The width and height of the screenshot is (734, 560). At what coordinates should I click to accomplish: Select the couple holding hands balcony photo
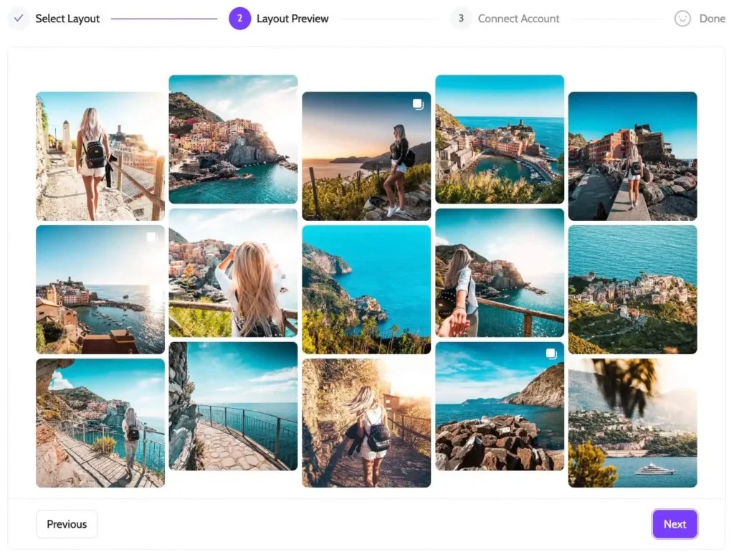coord(500,272)
